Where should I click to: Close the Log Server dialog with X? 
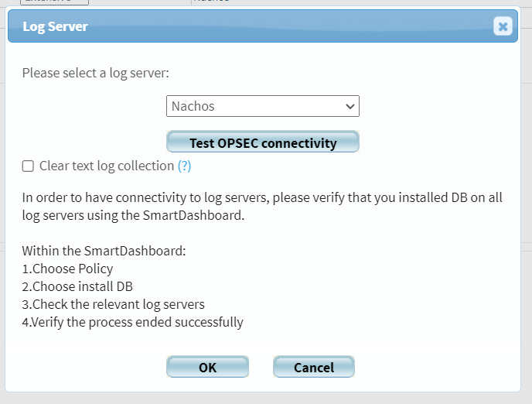click(x=503, y=27)
